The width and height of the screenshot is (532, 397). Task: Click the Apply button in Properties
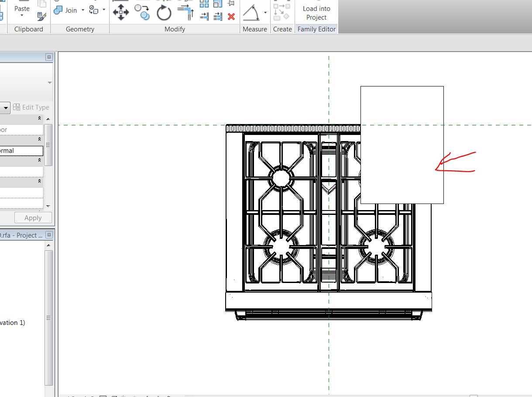[x=33, y=218]
